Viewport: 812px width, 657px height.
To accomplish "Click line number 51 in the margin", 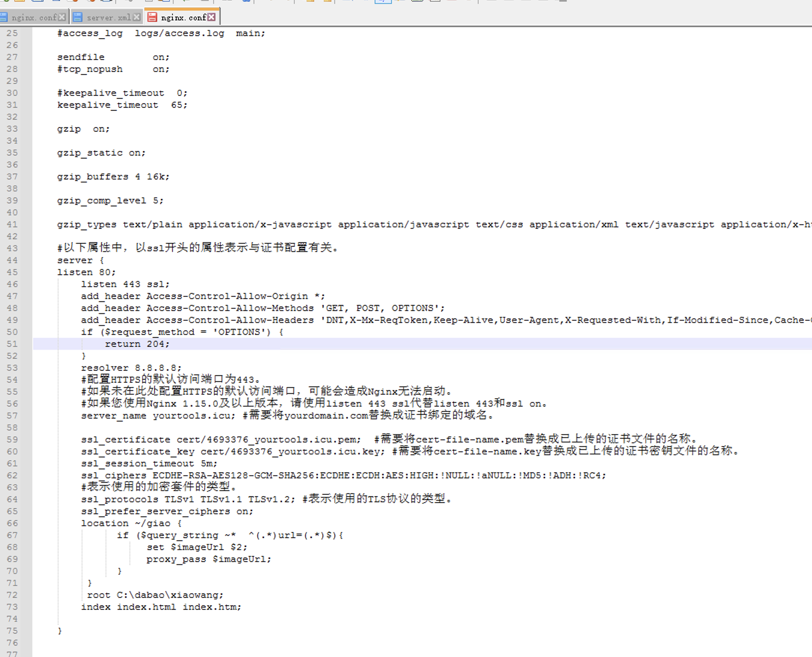I will click(x=12, y=344).
